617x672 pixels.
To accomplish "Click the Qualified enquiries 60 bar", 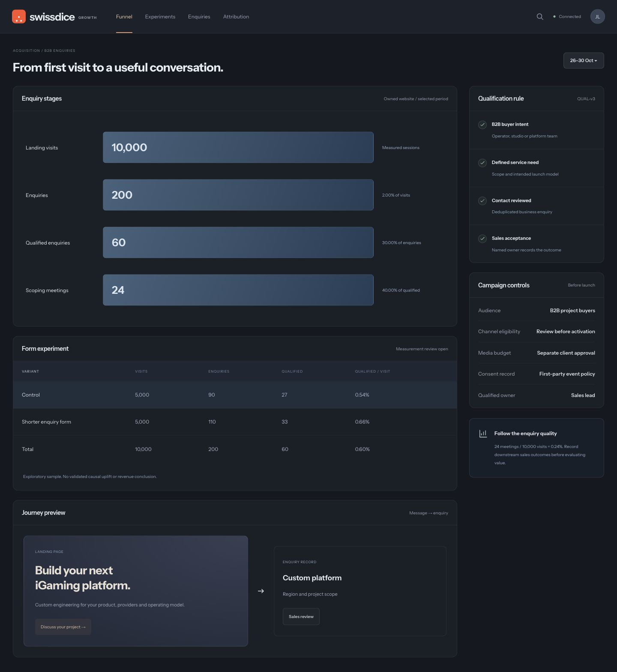I will pyautogui.click(x=238, y=242).
